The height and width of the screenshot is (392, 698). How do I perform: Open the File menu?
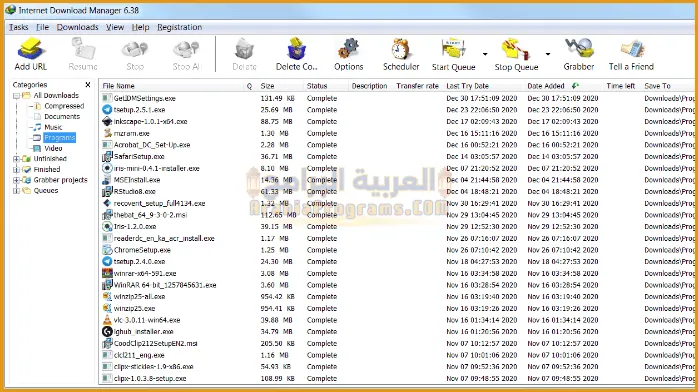[42, 27]
